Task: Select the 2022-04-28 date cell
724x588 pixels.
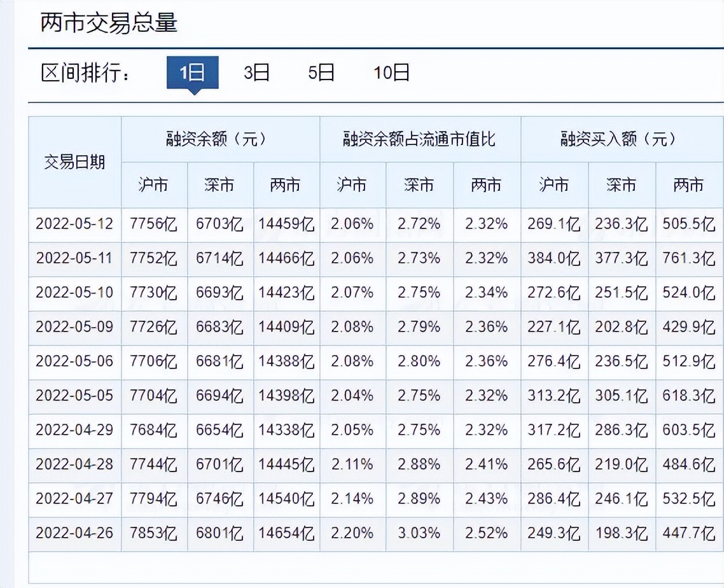Action: (75, 465)
